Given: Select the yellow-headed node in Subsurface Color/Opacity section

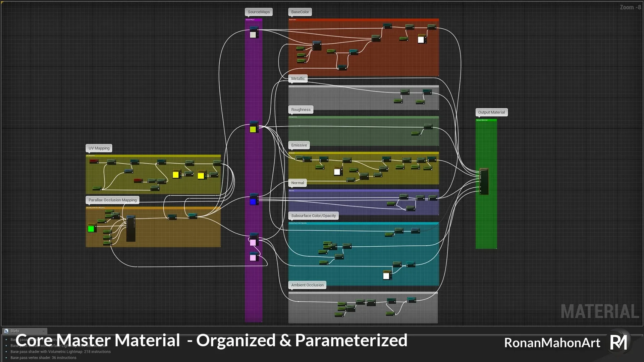Looking at the screenshot, I should point(387,275).
